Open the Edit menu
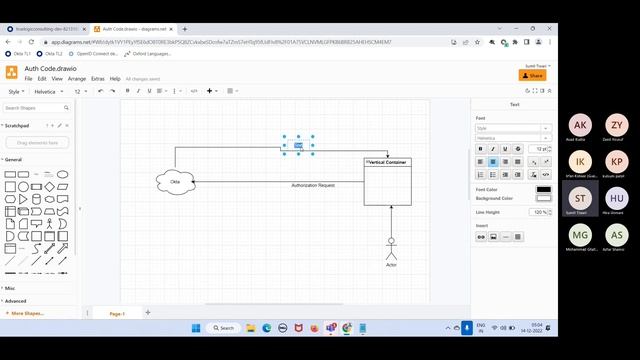This screenshot has height=360, width=640. (x=42, y=79)
